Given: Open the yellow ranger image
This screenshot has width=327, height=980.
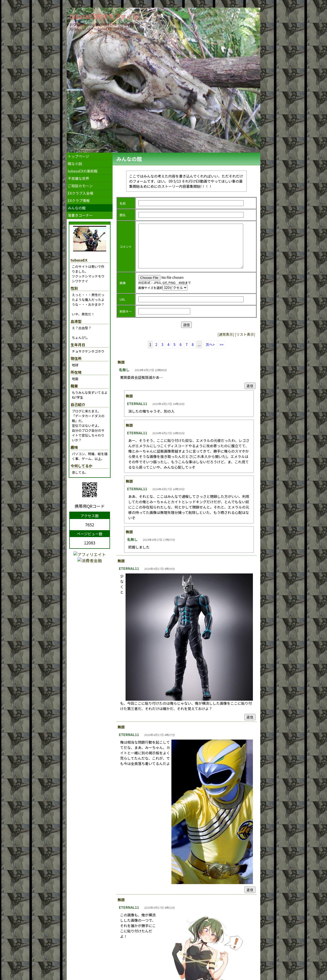Looking at the screenshot, I should (x=212, y=812).
